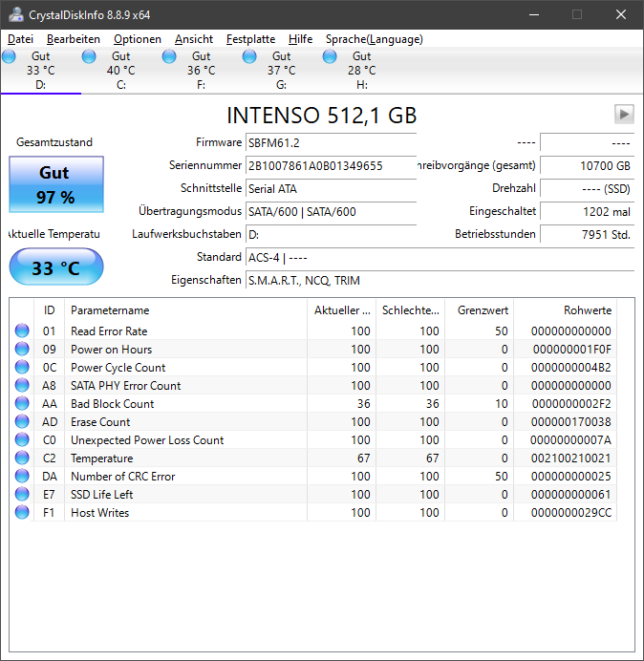
Task: Select the D: drive status orb
Action: coord(9,56)
